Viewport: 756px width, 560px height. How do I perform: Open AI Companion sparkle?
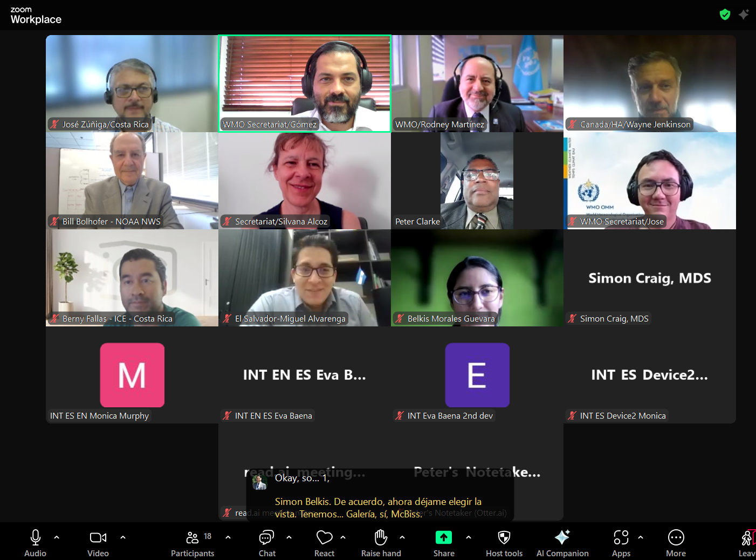tap(562, 537)
